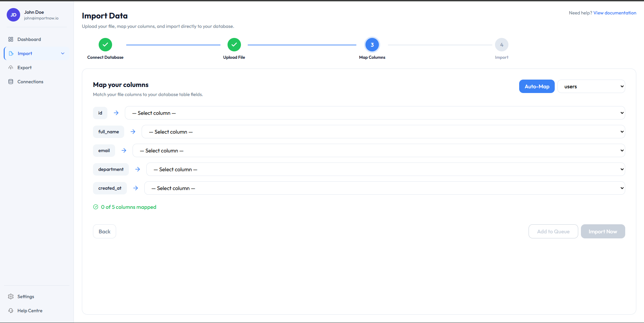Click the step 4 Import circle
The height and width of the screenshot is (323, 644).
tap(501, 45)
